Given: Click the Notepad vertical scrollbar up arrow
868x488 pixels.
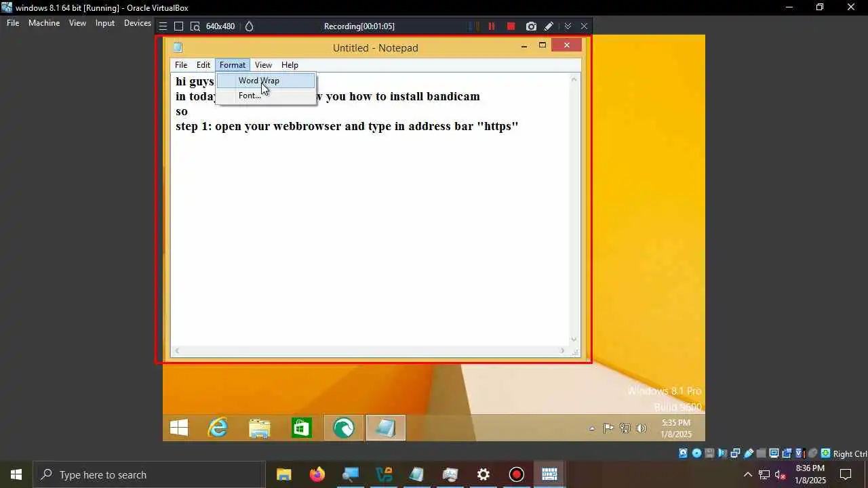Looking at the screenshot, I should coord(574,79).
